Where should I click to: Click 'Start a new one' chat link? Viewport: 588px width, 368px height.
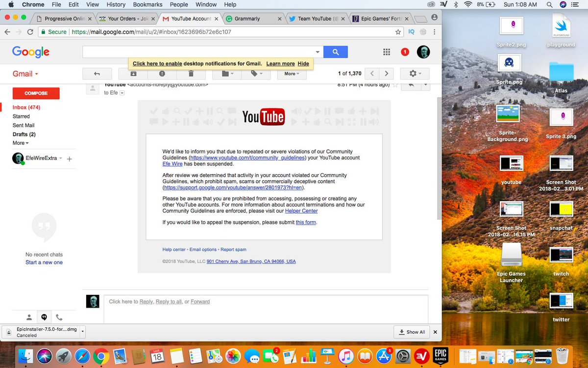tap(44, 263)
